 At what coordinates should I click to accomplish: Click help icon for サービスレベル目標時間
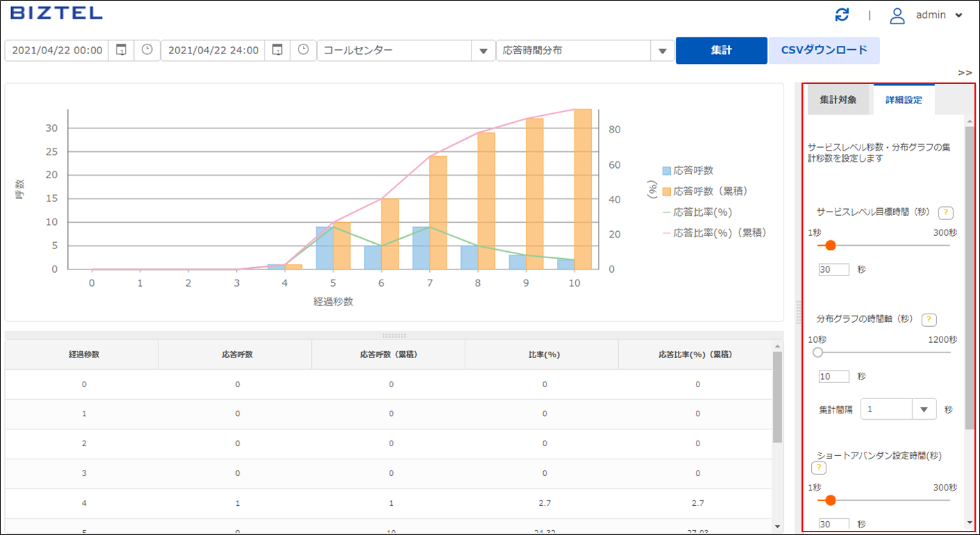[x=945, y=213]
